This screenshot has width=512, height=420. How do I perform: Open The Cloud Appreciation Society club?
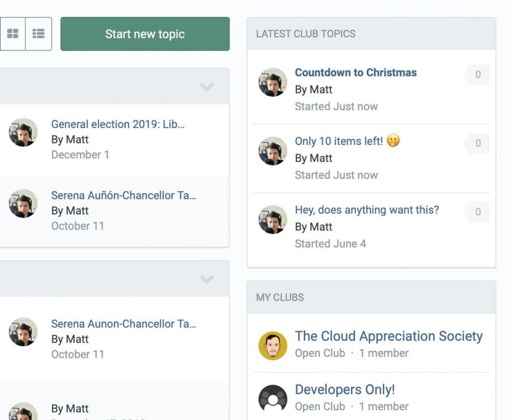[x=389, y=336]
